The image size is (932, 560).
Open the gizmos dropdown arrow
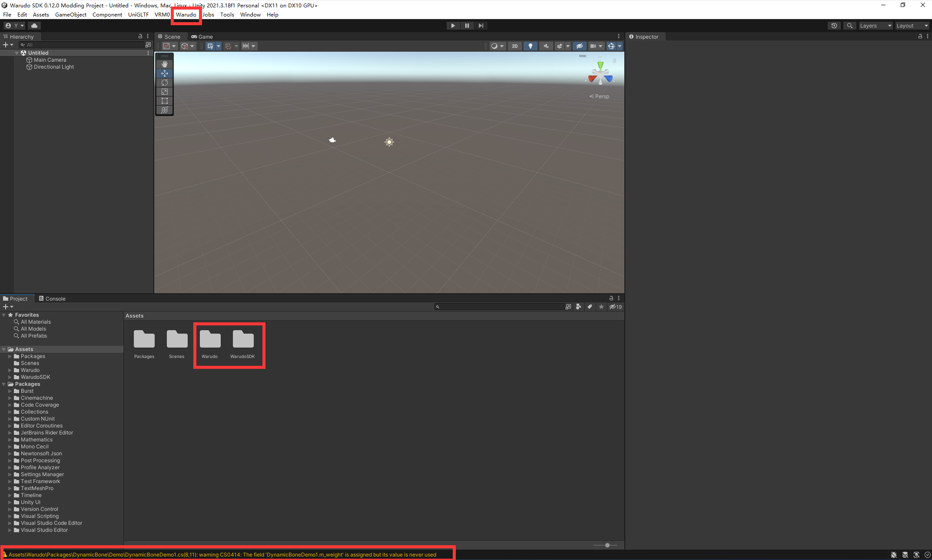point(620,46)
